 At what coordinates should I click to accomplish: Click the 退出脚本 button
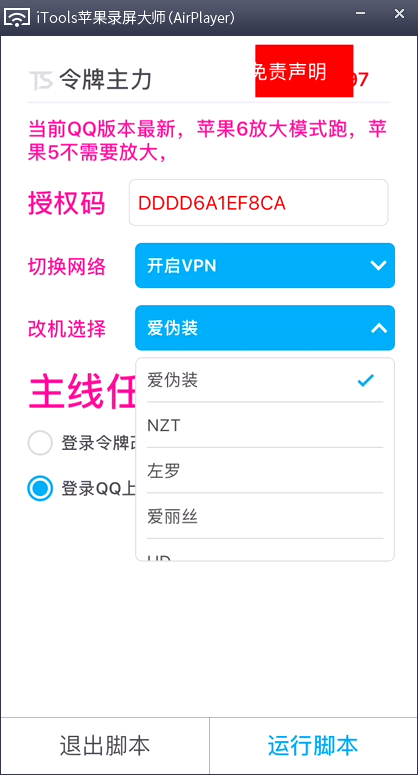click(x=105, y=745)
